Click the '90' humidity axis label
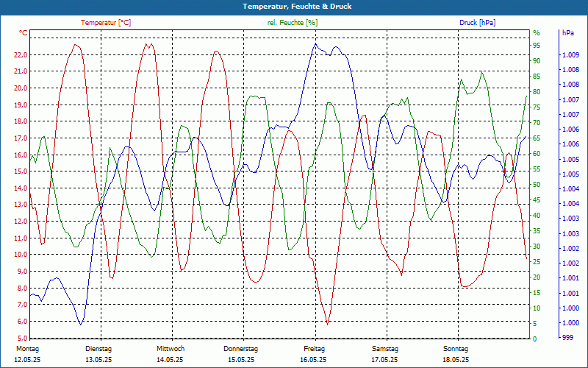The width and height of the screenshot is (588, 368). 537,61
